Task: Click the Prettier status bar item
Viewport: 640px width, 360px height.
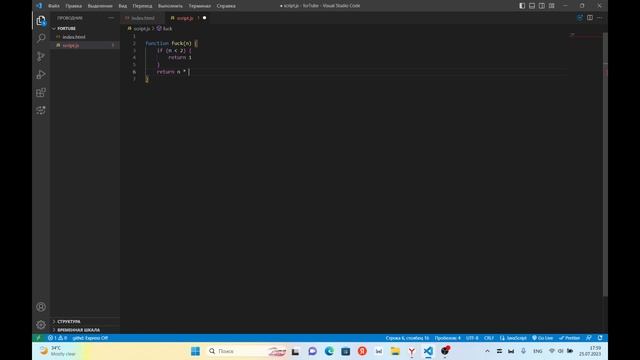Action: click(x=569, y=338)
